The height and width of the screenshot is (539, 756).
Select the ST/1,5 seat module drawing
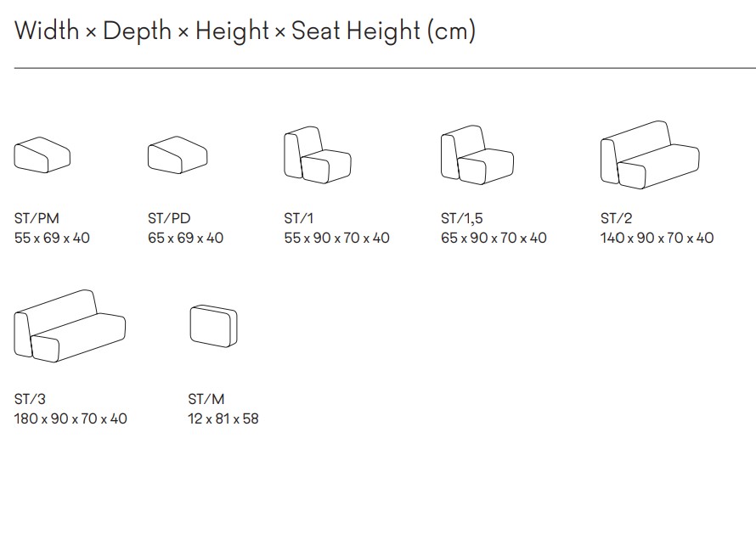coord(477,154)
